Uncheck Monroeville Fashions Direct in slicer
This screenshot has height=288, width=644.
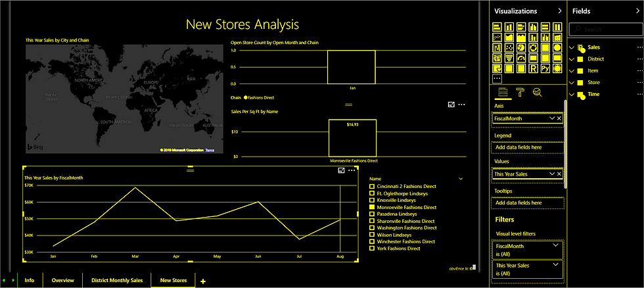click(372, 207)
